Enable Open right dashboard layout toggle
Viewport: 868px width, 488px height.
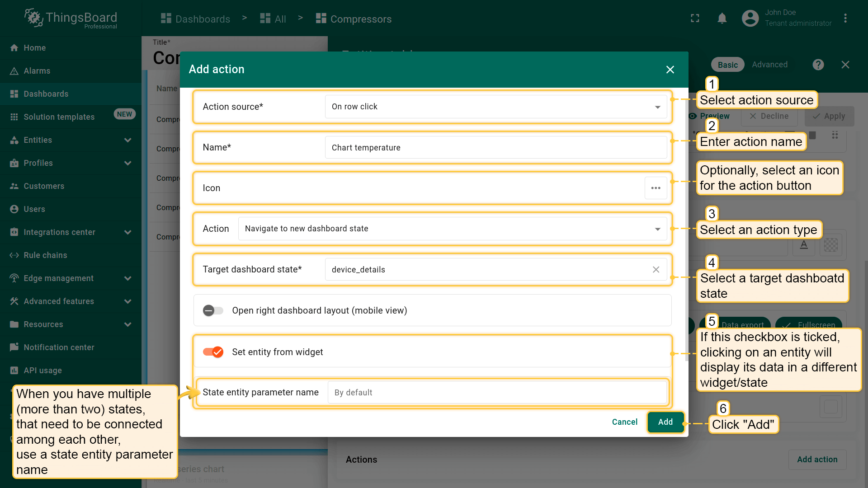[x=213, y=310]
